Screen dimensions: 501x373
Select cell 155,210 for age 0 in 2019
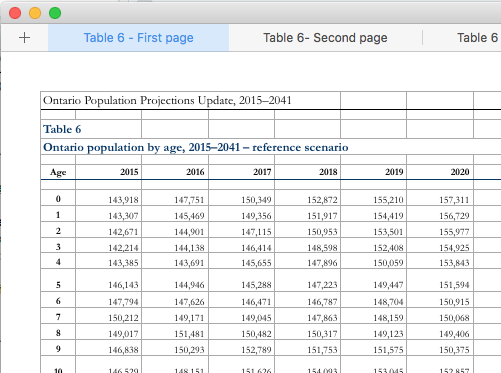[373, 198]
